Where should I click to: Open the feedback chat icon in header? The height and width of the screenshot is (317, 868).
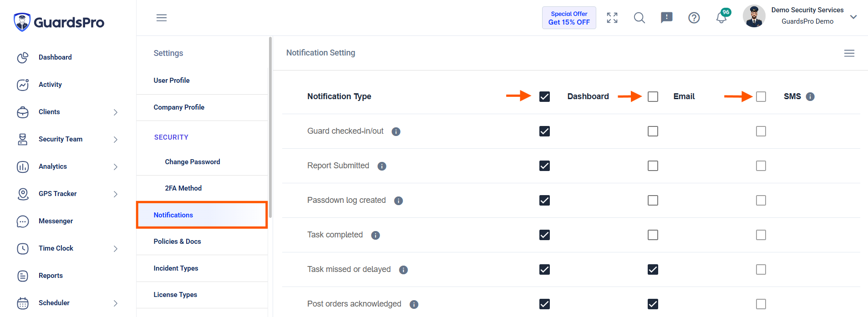pos(666,18)
